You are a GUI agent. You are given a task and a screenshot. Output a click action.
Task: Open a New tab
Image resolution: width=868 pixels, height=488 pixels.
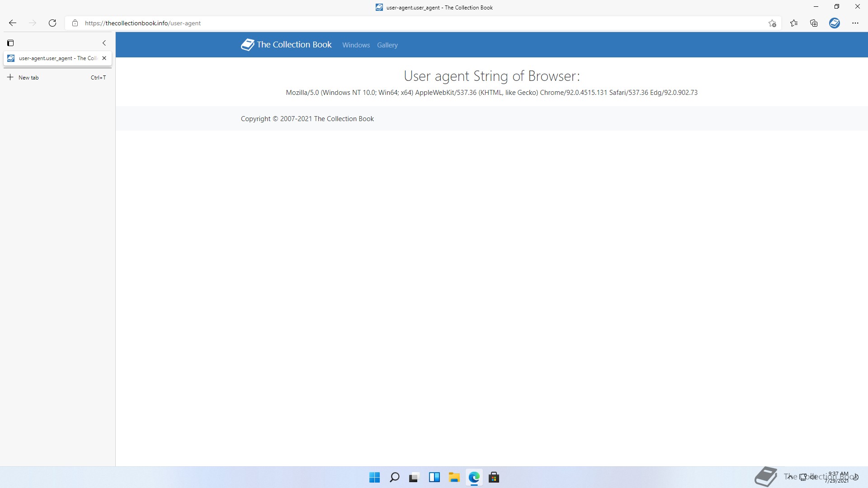tap(28, 77)
